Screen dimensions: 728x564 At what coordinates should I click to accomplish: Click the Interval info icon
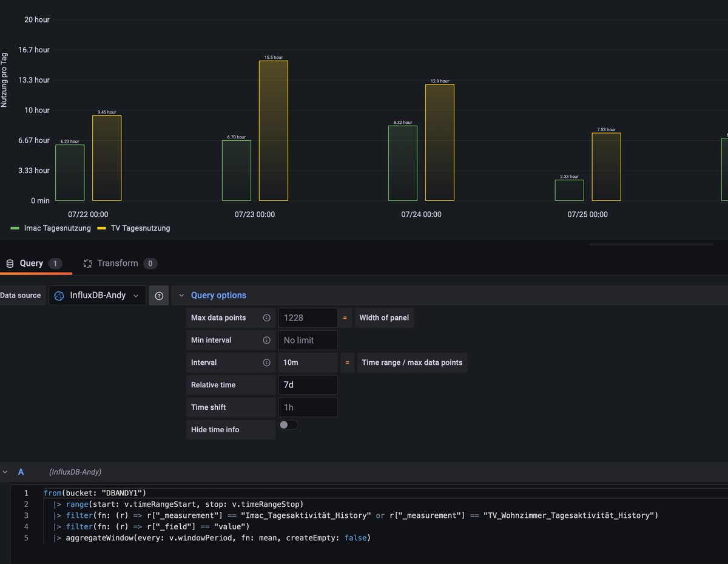coord(266,362)
